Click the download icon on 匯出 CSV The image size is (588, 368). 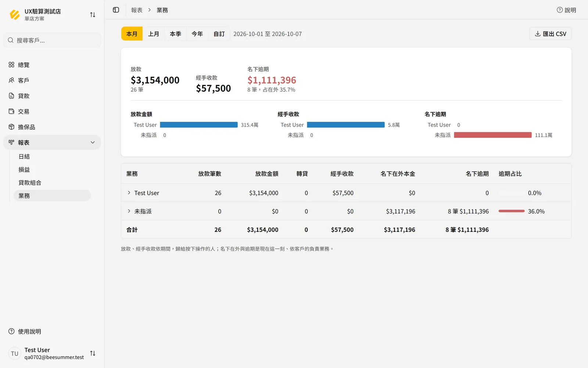click(538, 33)
